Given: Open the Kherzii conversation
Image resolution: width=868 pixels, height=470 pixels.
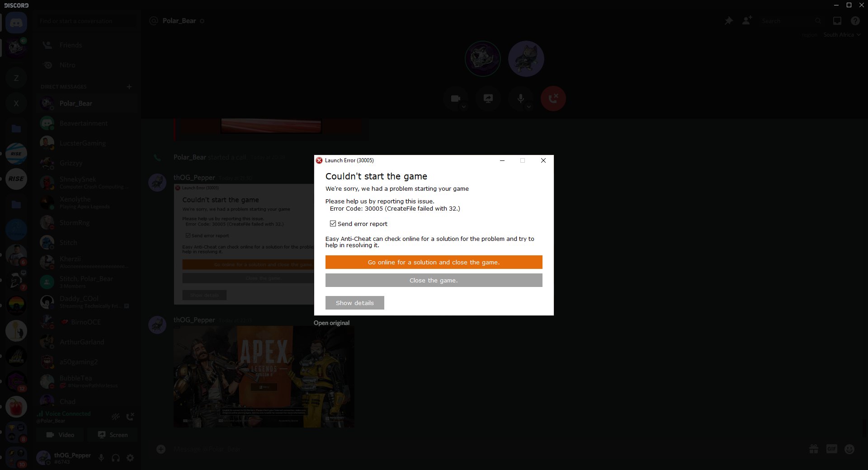Looking at the screenshot, I should [86, 262].
